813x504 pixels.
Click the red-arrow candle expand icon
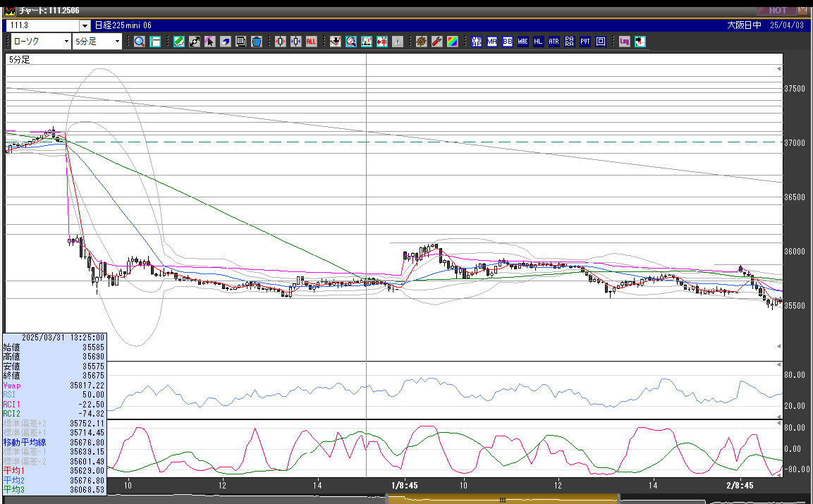[281, 42]
